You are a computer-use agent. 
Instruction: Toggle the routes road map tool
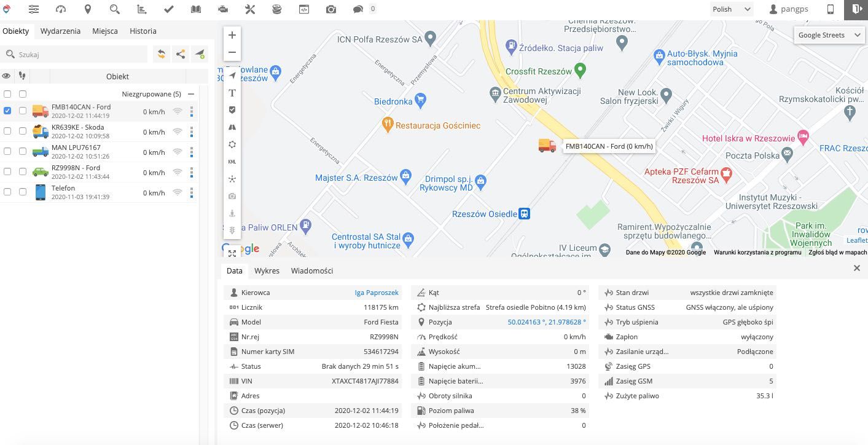[x=232, y=127]
